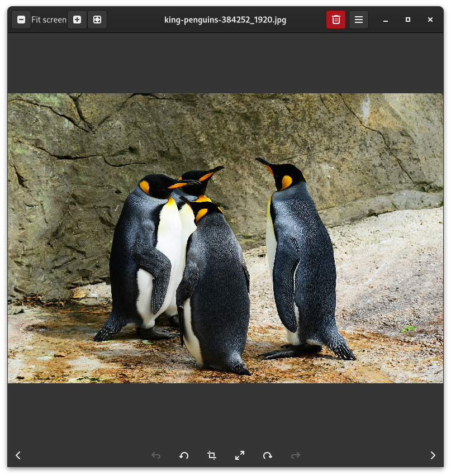Rotate the image clockwise
Screen dimensions: 451x476
pyautogui.click(x=268, y=455)
